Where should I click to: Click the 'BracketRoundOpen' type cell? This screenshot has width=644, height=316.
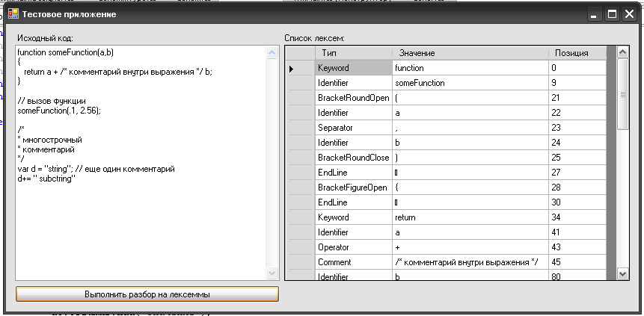pos(353,98)
